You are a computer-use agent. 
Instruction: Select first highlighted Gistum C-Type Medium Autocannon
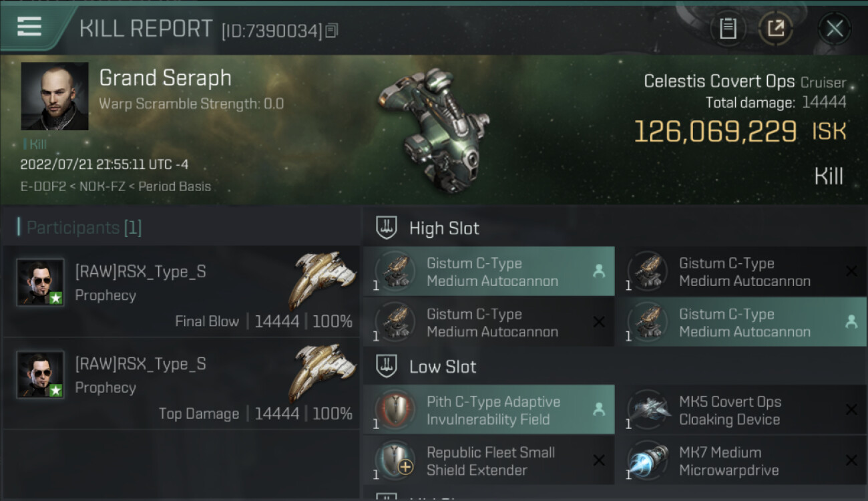489,272
